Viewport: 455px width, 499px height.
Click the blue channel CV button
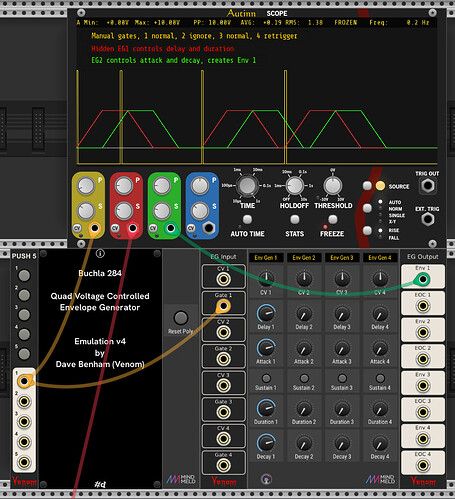(x=191, y=228)
